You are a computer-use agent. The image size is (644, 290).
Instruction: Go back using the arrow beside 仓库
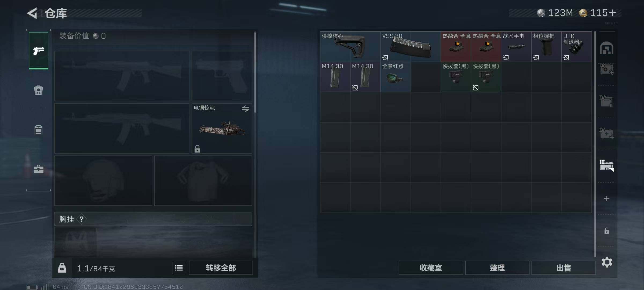(32, 13)
